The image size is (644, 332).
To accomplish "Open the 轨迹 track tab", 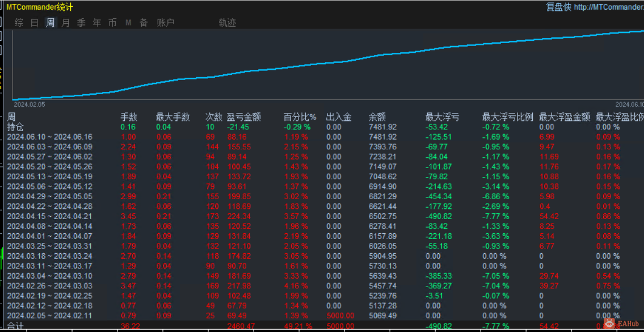I will pos(228,23).
